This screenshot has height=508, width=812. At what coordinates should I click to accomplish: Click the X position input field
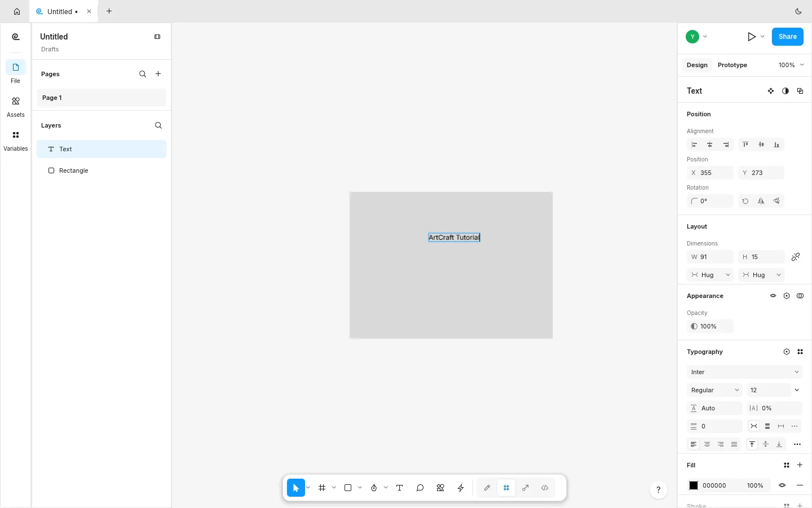point(710,173)
